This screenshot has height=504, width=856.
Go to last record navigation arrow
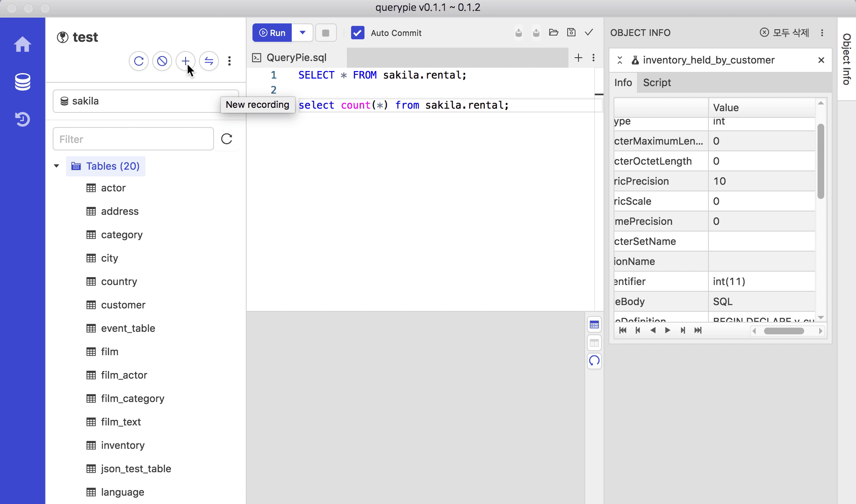tap(698, 331)
